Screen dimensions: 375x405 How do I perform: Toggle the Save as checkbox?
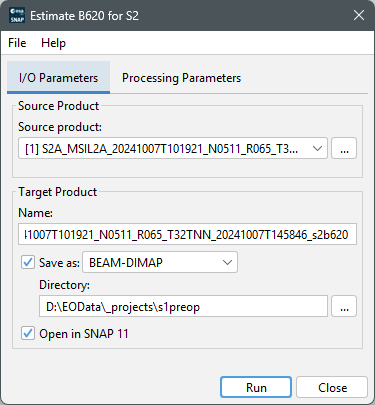click(28, 262)
